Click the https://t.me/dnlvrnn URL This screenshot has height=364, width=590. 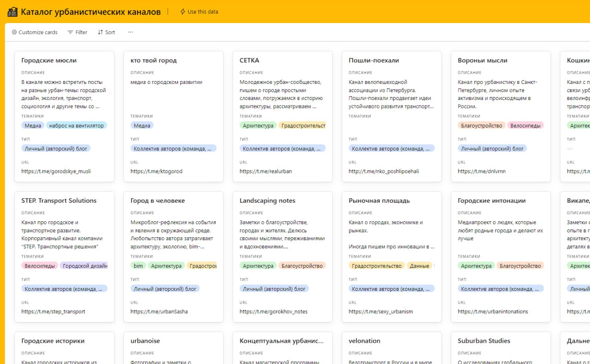(x=482, y=171)
